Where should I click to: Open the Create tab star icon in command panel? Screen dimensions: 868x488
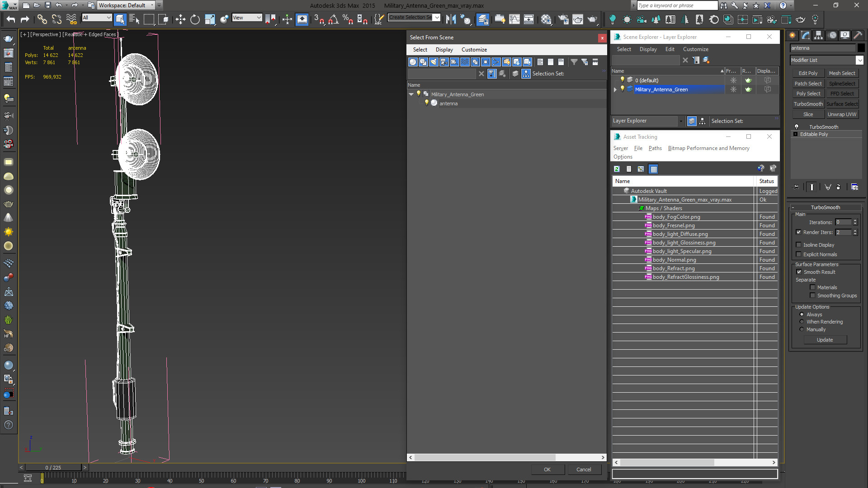coord(793,35)
